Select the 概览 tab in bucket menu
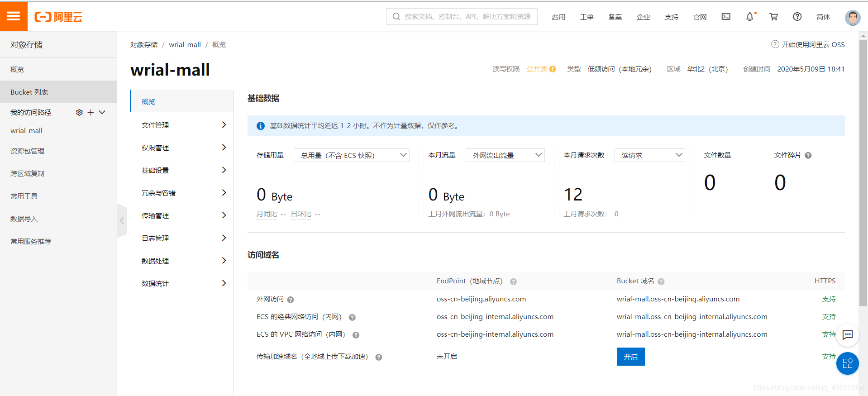 [181, 101]
